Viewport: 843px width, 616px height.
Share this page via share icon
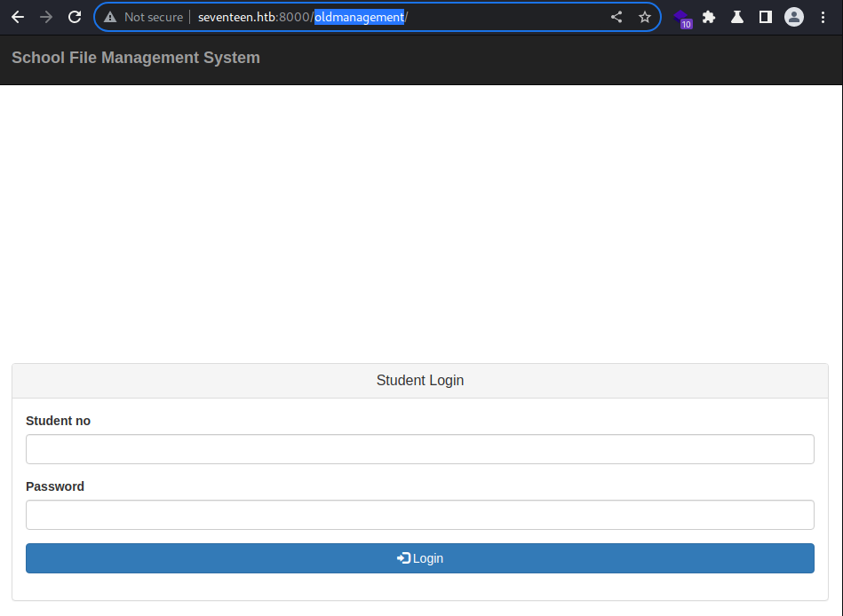(x=616, y=17)
